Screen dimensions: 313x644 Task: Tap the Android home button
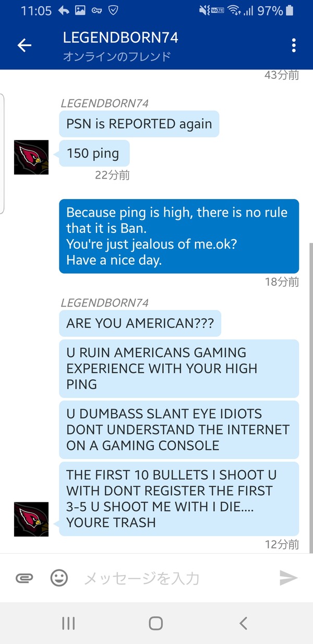click(156, 623)
